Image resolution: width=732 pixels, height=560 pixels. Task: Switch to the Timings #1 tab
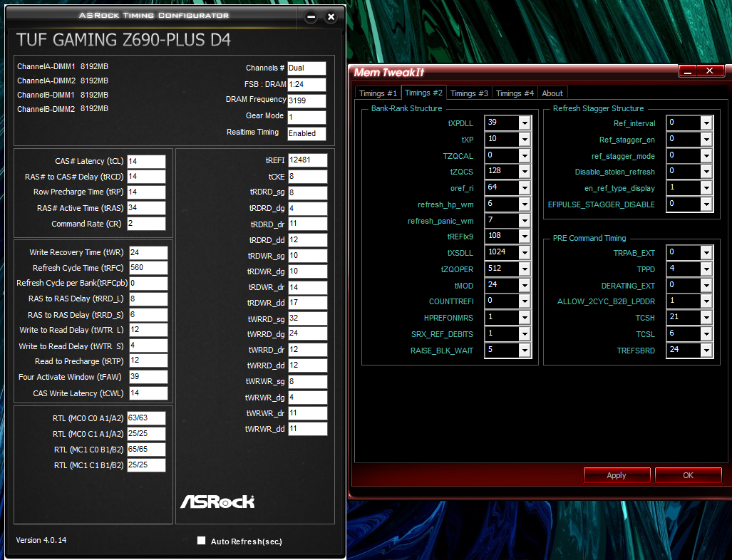(x=378, y=93)
